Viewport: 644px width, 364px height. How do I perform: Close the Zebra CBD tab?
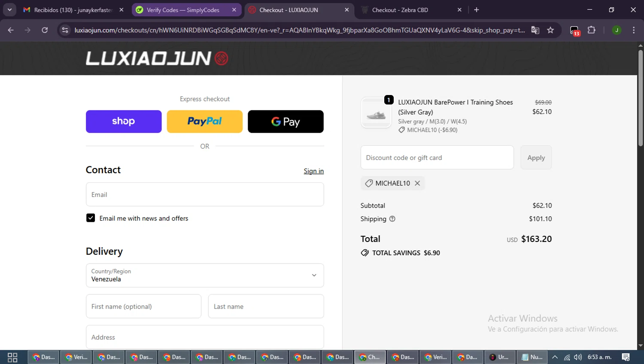pos(459,10)
